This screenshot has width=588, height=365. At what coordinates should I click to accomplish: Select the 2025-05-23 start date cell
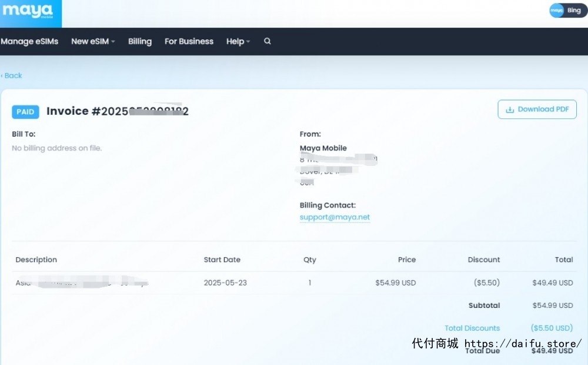[225, 283]
